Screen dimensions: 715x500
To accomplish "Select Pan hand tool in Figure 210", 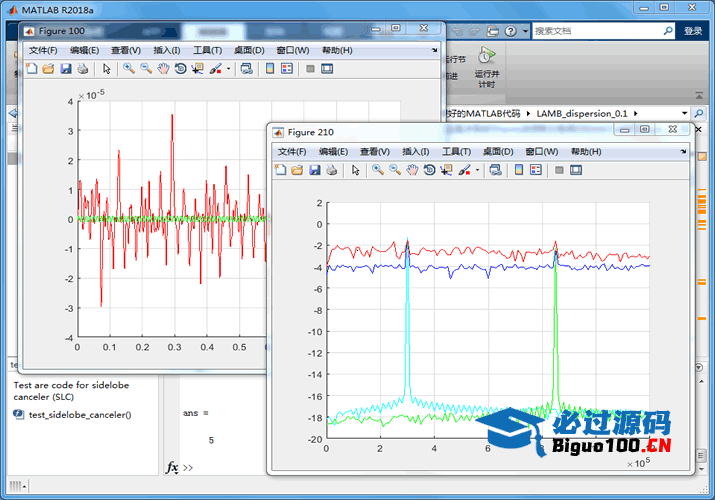I will point(412,170).
